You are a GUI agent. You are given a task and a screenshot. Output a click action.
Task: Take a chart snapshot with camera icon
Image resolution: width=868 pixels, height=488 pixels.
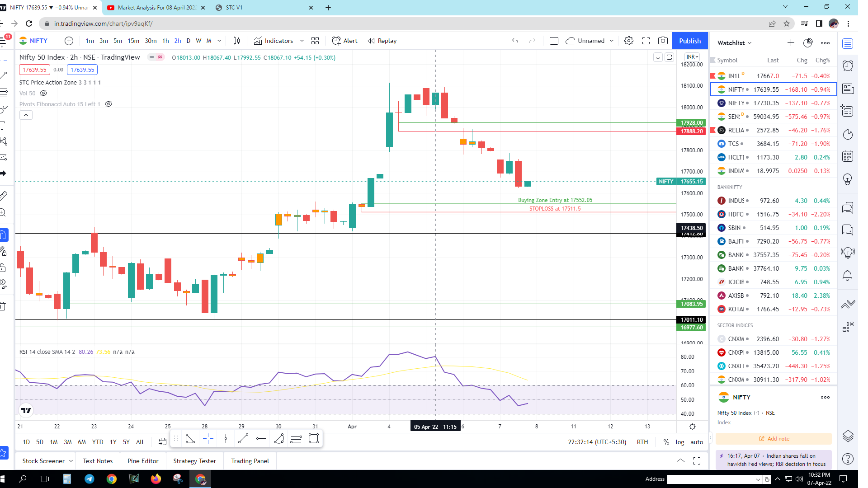click(663, 41)
